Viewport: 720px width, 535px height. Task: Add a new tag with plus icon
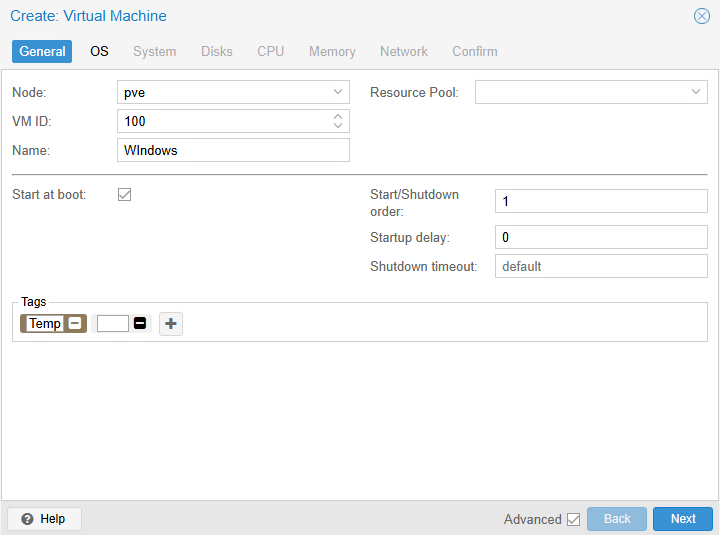pyautogui.click(x=171, y=323)
